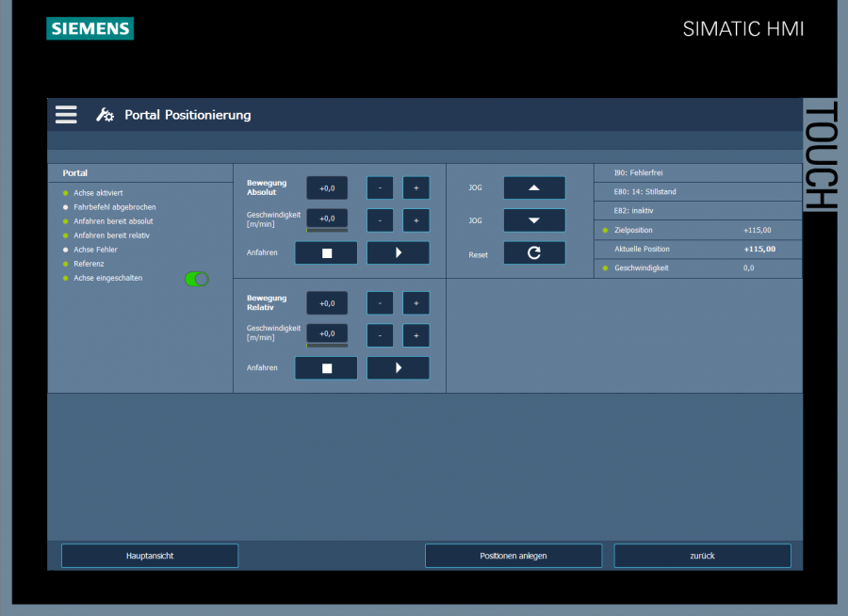Select the relative Geschwindigkeit input field
This screenshot has width=848, height=616.
[327, 333]
